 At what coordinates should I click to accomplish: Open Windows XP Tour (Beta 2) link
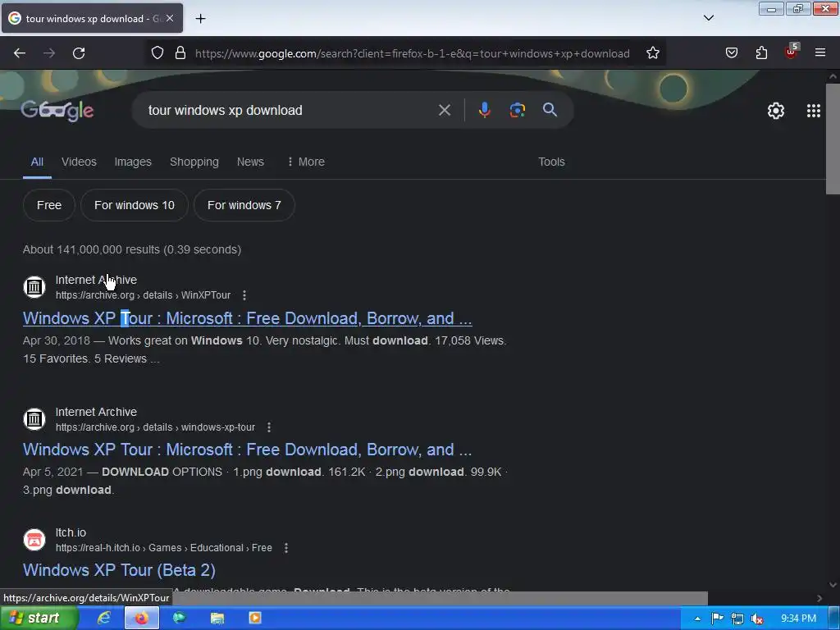point(119,570)
